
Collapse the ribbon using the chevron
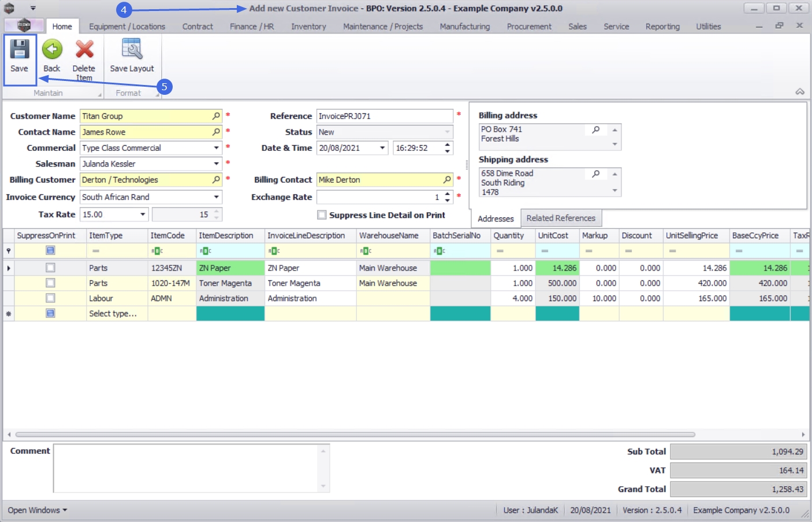[x=800, y=92]
